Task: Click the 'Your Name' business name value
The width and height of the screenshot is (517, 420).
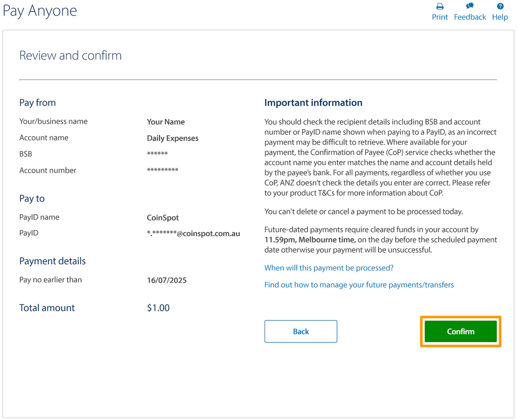Action: [x=166, y=122]
